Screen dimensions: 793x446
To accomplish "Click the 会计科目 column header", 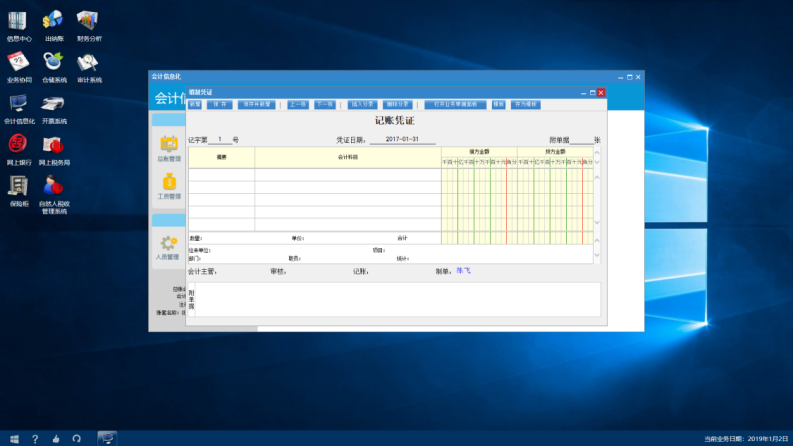I will [348, 157].
